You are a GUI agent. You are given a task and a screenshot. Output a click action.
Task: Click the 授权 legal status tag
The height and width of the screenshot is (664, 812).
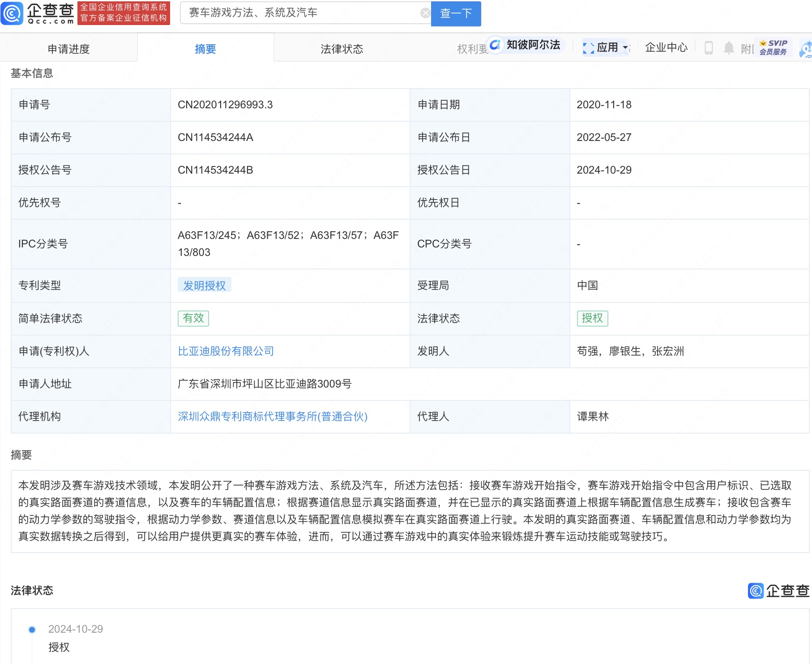(592, 319)
